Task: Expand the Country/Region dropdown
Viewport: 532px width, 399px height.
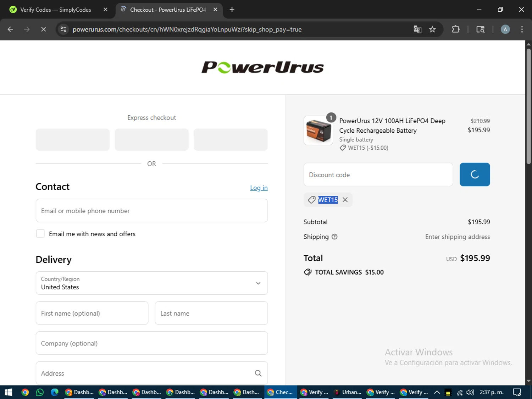Action: coord(152,283)
